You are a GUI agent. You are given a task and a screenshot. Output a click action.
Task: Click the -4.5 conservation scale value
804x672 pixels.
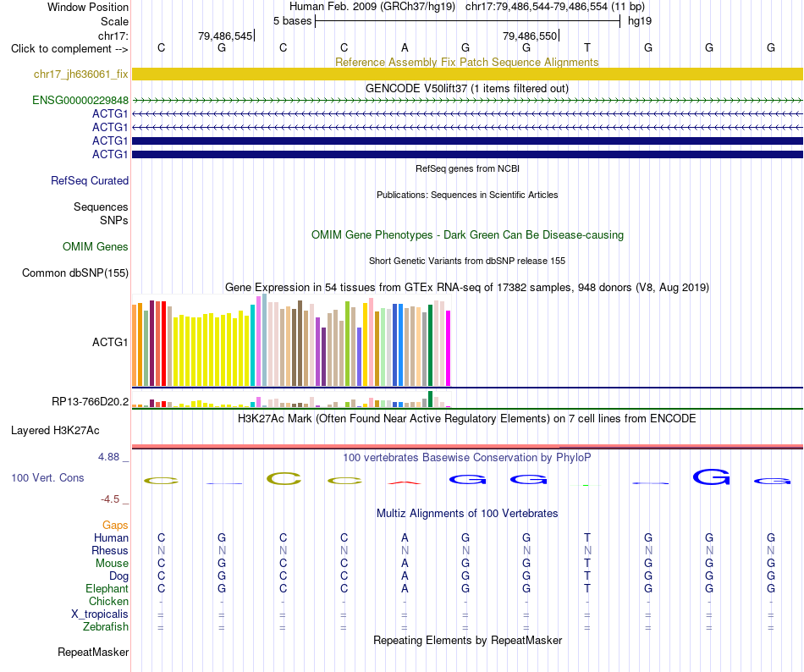coord(110,498)
